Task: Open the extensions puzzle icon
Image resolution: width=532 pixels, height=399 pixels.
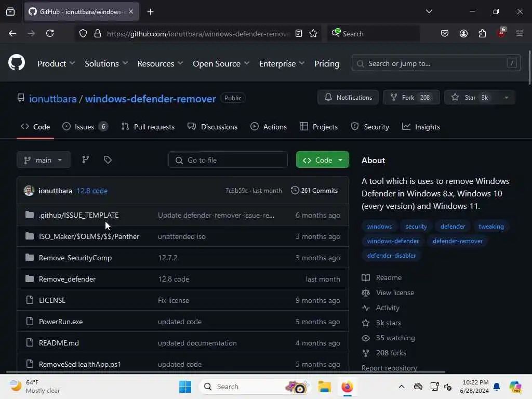Action: click(482, 33)
